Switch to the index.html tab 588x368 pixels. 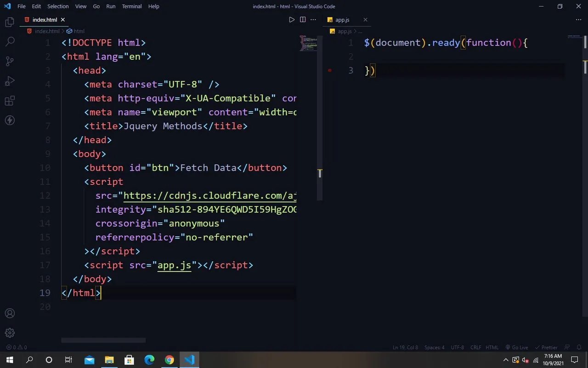coord(45,20)
